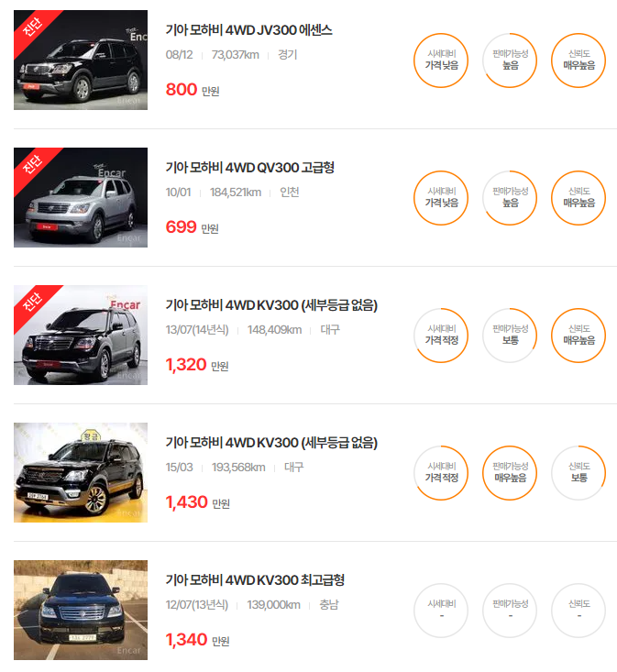Click the empty 시세대비 badge on 1,340만원 car
Viewport: 617px width, 672px height.
click(x=441, y=611)
